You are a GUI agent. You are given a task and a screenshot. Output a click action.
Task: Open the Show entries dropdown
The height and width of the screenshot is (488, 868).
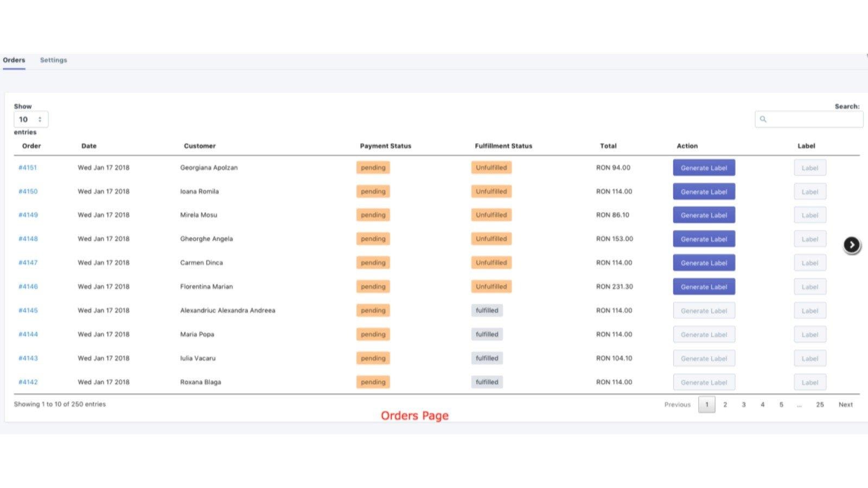[x=31, y=119]
